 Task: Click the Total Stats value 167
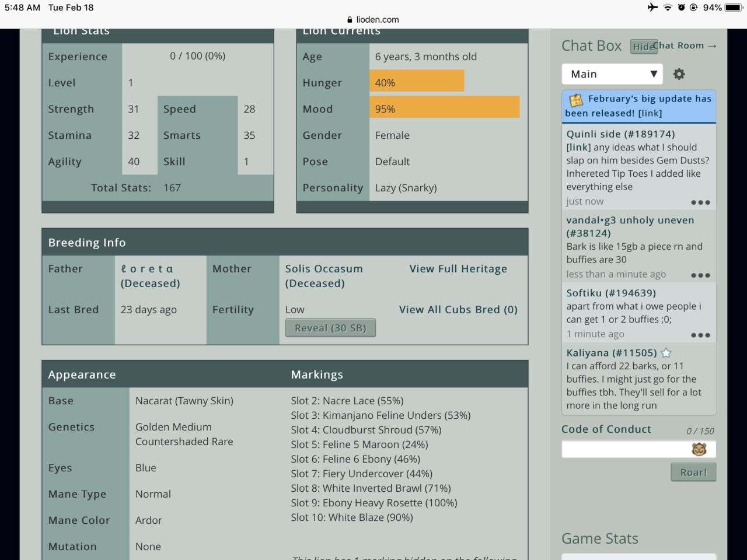point(172,188)
